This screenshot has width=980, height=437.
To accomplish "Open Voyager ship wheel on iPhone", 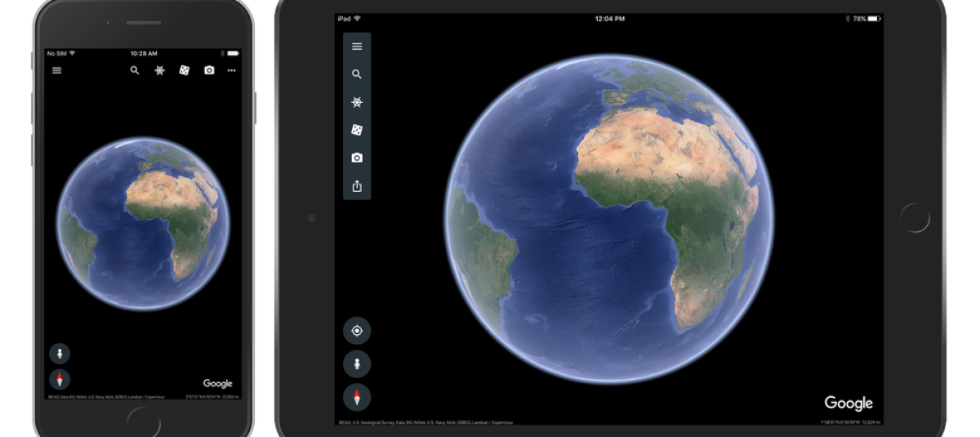I will 159,70.
